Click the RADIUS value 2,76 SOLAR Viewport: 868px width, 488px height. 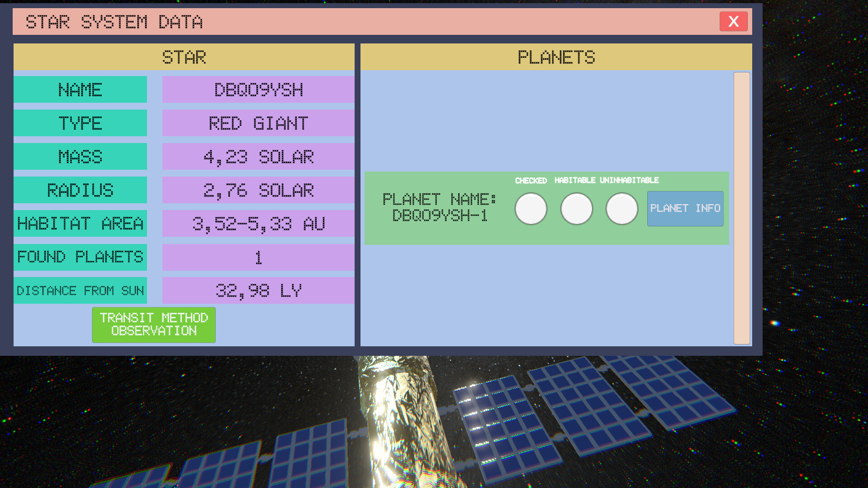[257, 190]
